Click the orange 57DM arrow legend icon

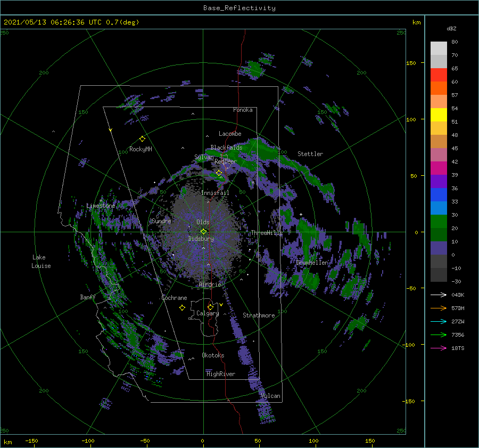click(439, 308)
